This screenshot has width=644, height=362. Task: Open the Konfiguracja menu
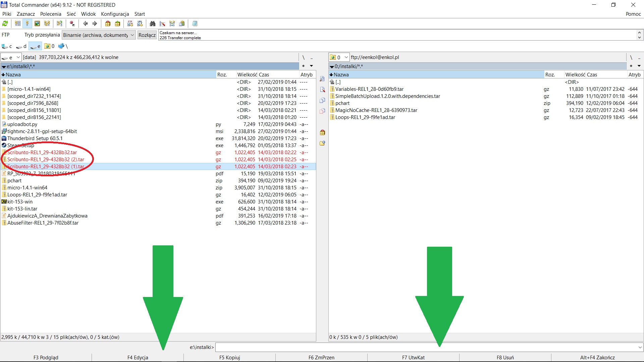pos(115,14)
